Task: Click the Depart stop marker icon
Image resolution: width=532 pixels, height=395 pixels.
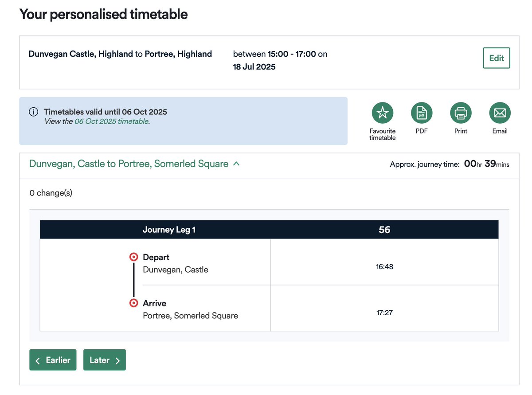Action: (x=133, y=257)
